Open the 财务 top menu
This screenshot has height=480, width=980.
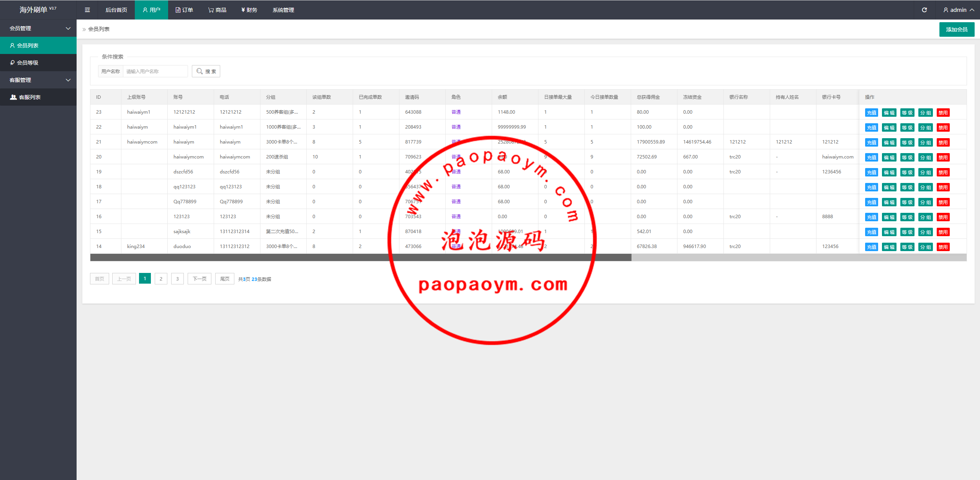(x=249, y=10)
